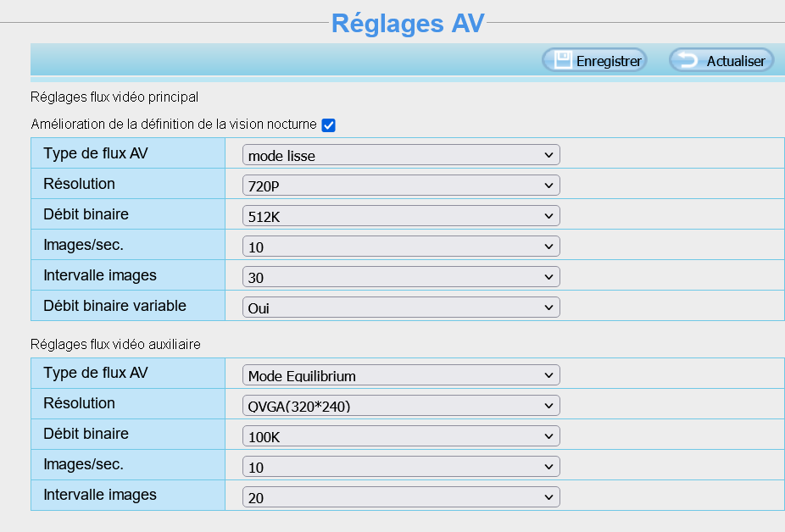Open main stream Type de flux AV dropdown
785x532 pixels.
(x=401, y=155)
